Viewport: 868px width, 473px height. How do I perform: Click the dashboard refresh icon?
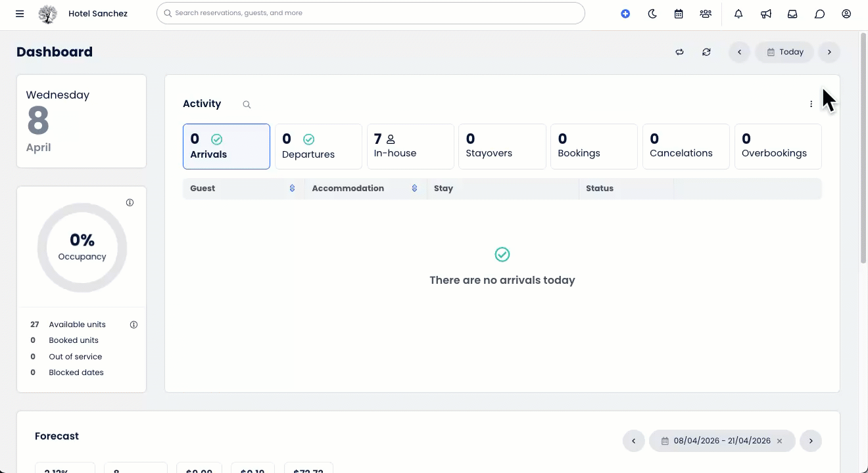coord(706,52)
